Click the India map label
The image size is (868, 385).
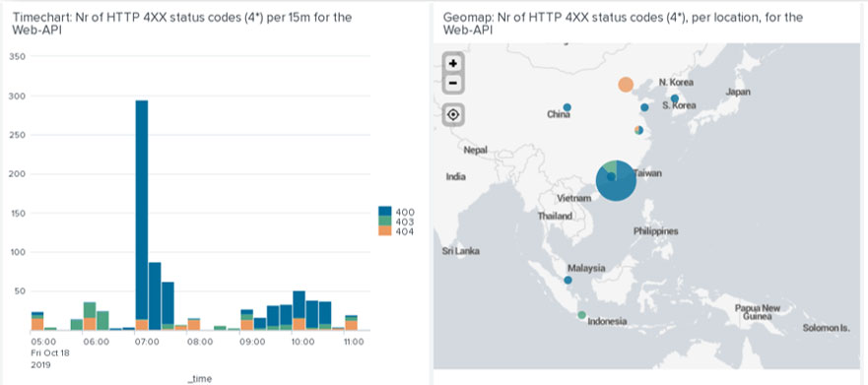coord(455,177)
